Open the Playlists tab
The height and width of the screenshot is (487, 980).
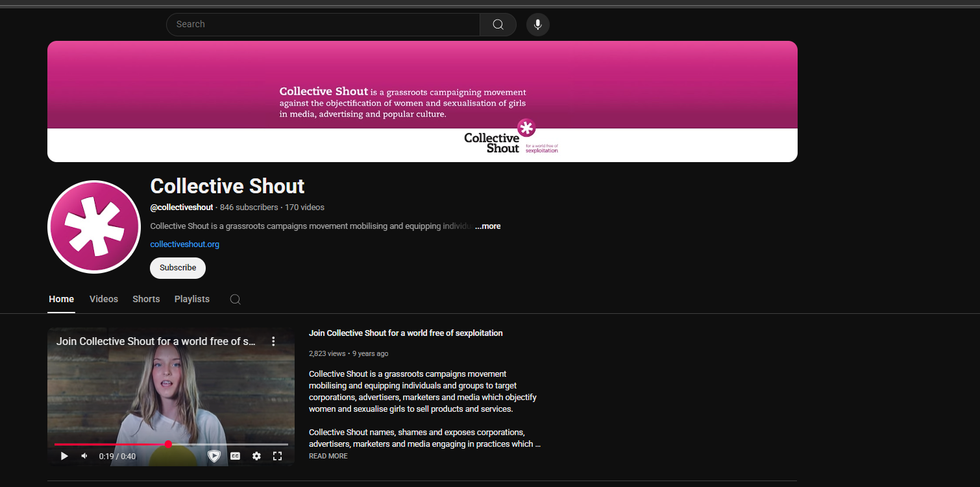pyautogui.click(x=192, y=299)
